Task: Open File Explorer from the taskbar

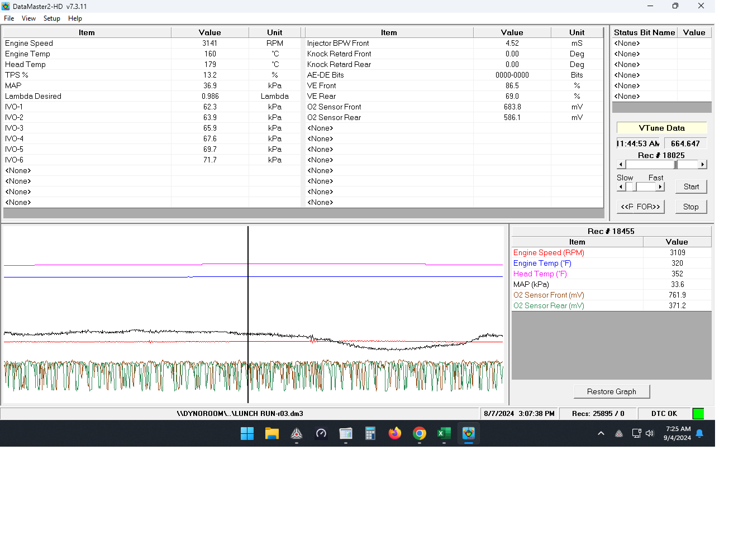Action: click(272, 433)
